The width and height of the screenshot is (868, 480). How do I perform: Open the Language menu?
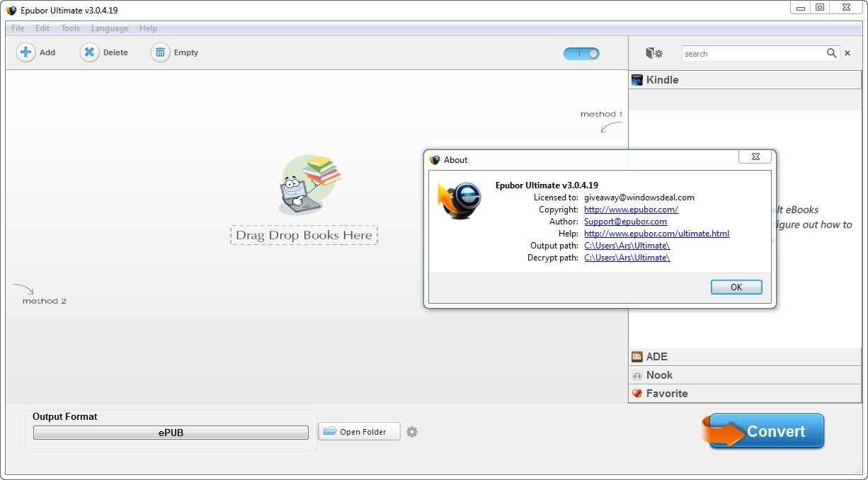pos(110,28)
